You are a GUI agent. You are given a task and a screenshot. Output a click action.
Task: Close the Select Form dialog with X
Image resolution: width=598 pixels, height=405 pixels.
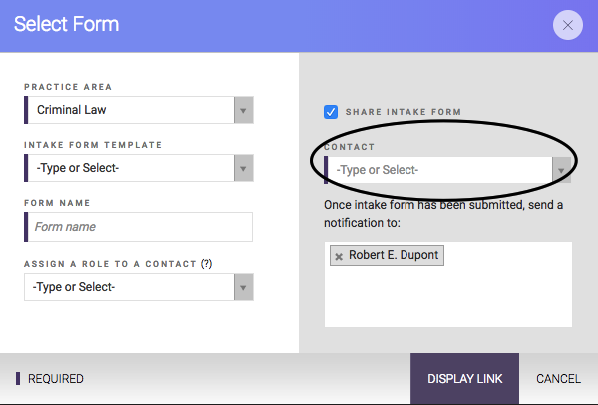pos(567,25)
